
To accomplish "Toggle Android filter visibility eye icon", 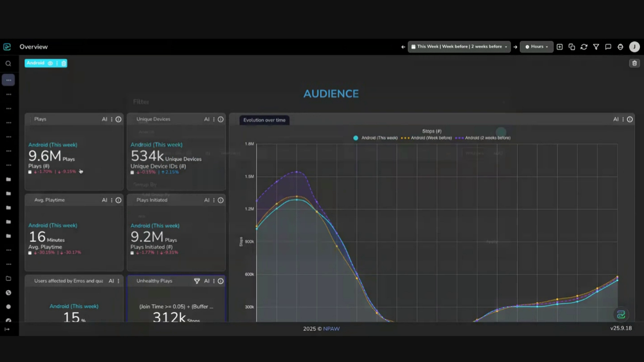I will [x=50, y=63].
